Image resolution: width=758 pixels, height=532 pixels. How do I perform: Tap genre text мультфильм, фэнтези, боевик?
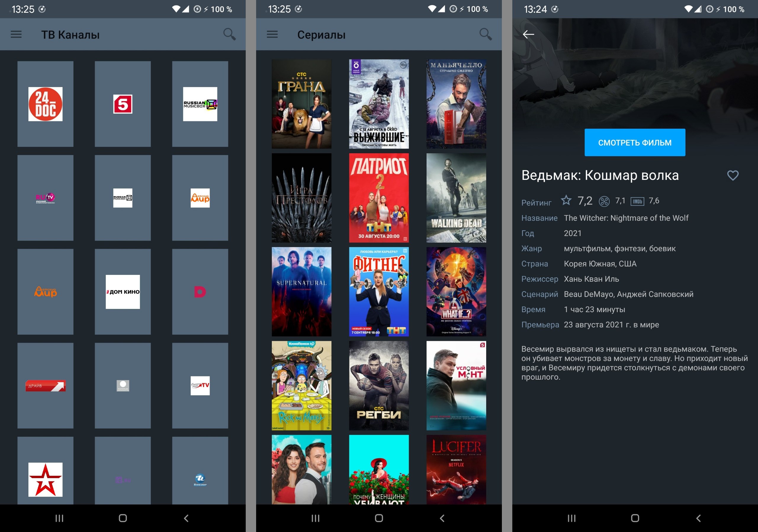620,249
